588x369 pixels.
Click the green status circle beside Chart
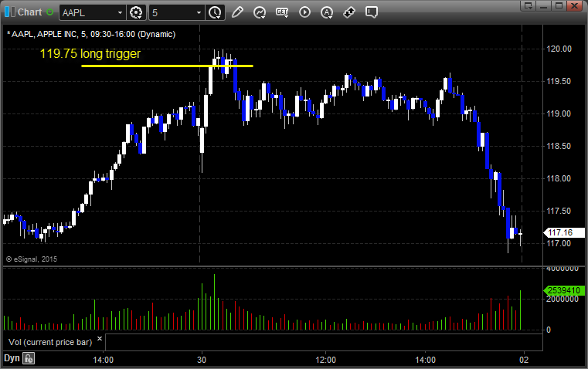[50, 12]
